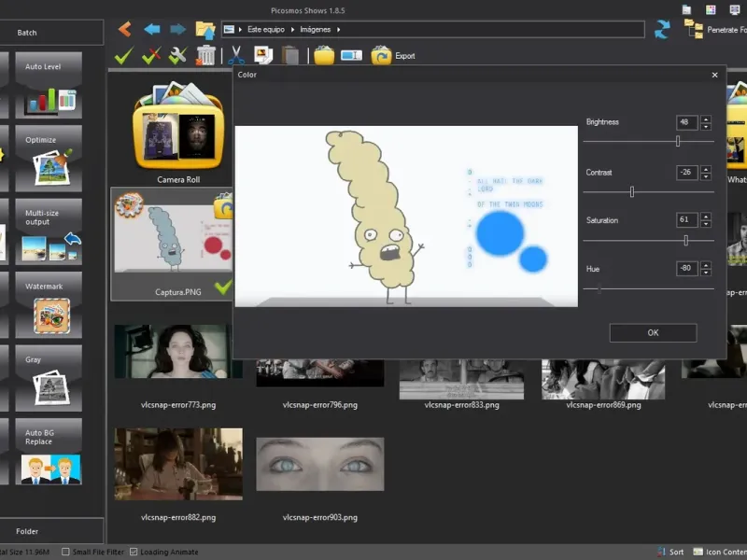Decrease Hue using the down stepper arrow
The height and width of the screenshot is (560, 747).
pyautogui.click(x=706, y=273)
